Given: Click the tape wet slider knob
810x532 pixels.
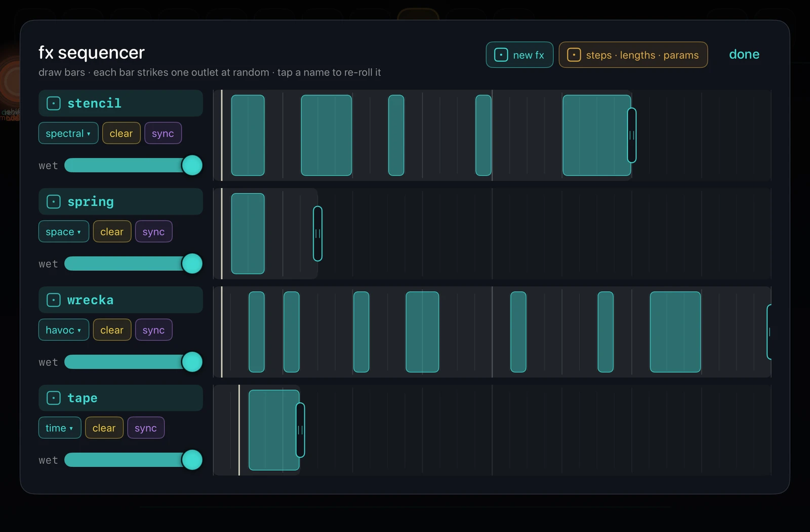Looking at the screenshot, I should tap(192, 460).
